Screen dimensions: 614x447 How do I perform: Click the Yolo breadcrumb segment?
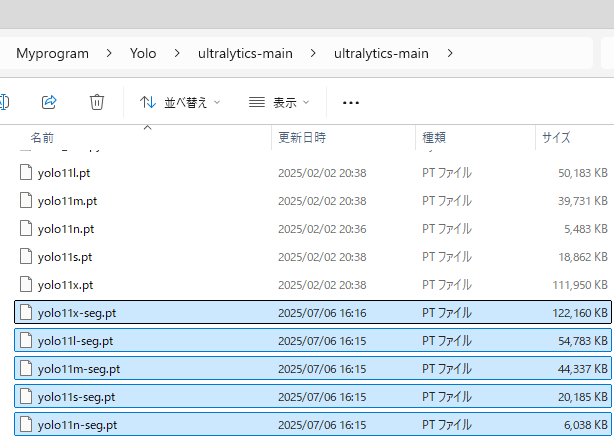point(143,53)
